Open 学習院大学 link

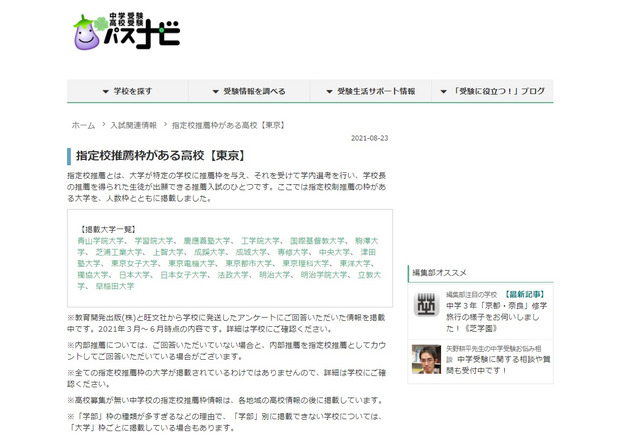tap(154, 241)
